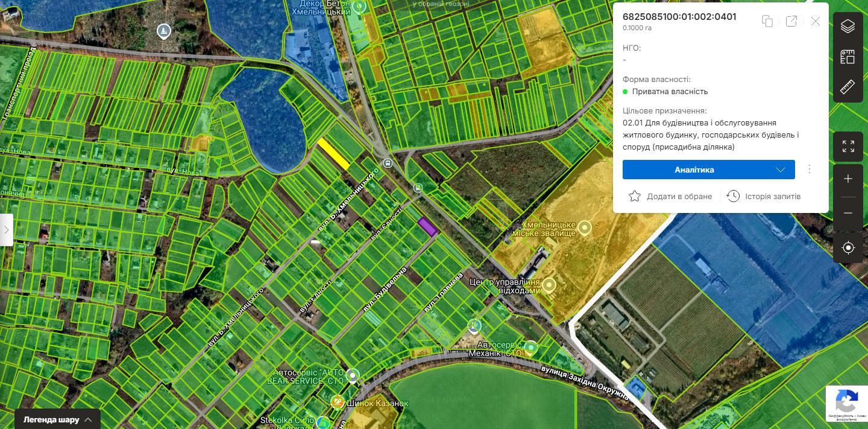Click the Автосервіс AUTO BEAR SERVICE marker
This screenshot has width=868, height=429.
pyautogui.click(x=353, y=375)
